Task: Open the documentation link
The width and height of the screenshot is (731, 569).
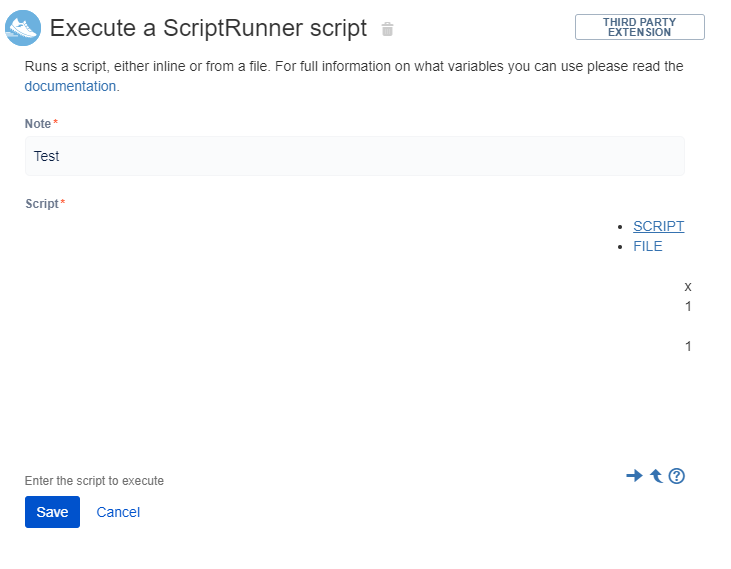Action: (70, 86)
